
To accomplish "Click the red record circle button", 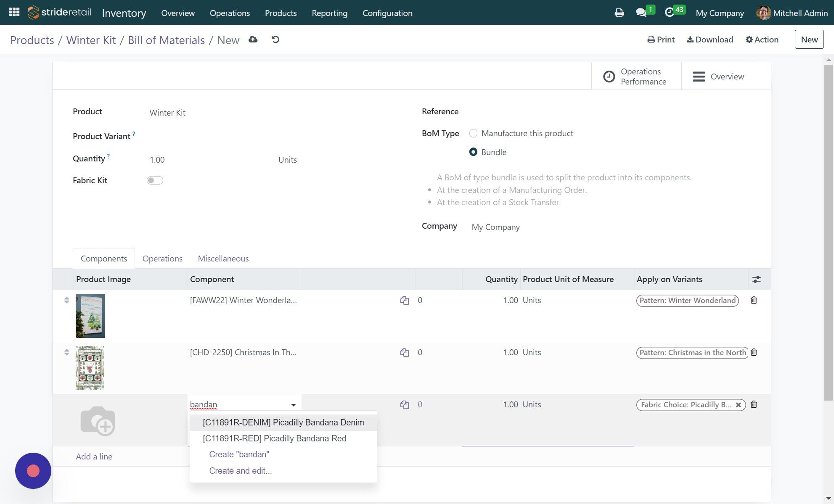I will (x=33, y=471).
